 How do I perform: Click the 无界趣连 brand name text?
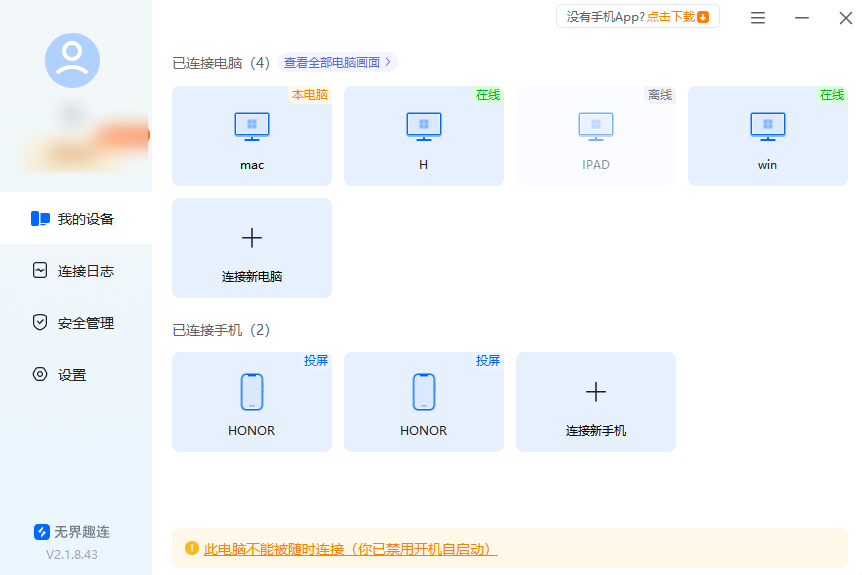pyautogui.click(x=82, y=532)
